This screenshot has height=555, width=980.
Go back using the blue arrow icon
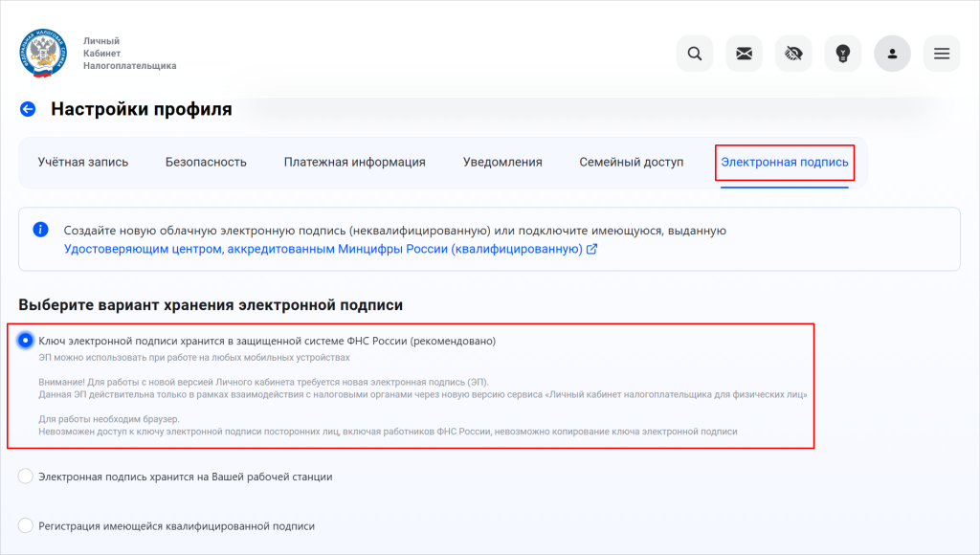coord(28,109)
